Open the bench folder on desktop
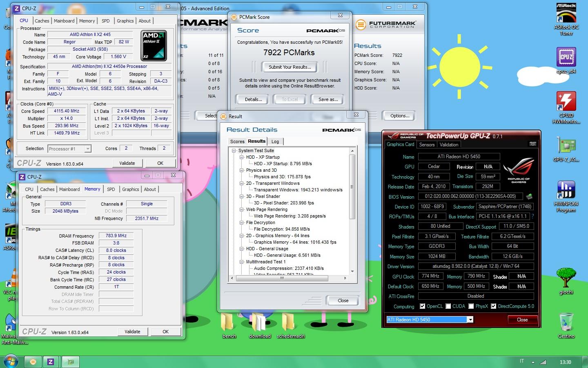 (x=229, y=326)
